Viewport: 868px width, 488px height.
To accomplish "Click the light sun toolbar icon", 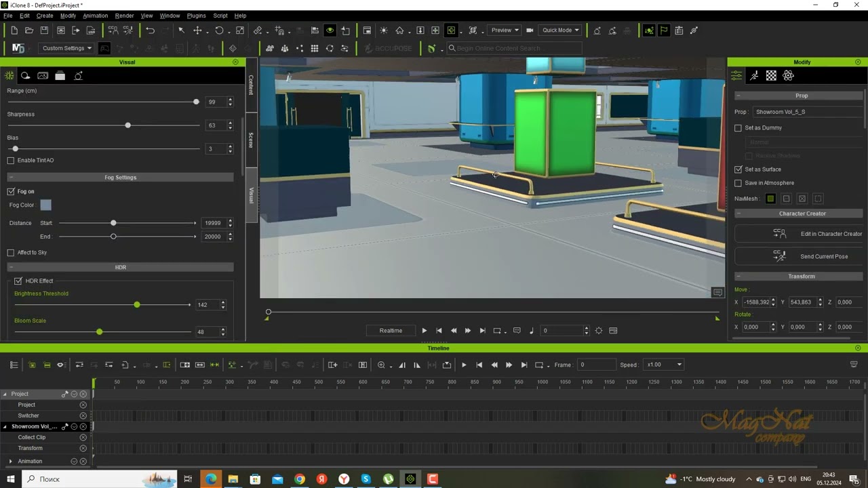I will click(384, 30).
